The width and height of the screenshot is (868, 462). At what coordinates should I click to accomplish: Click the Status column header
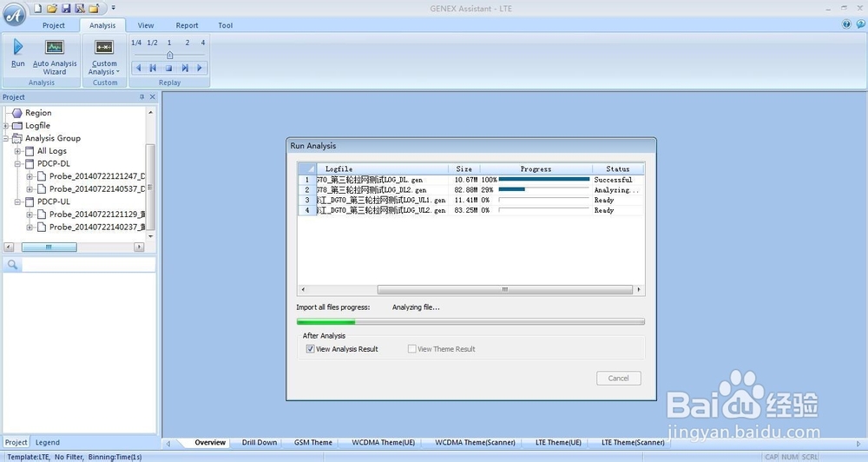(618, 169)
